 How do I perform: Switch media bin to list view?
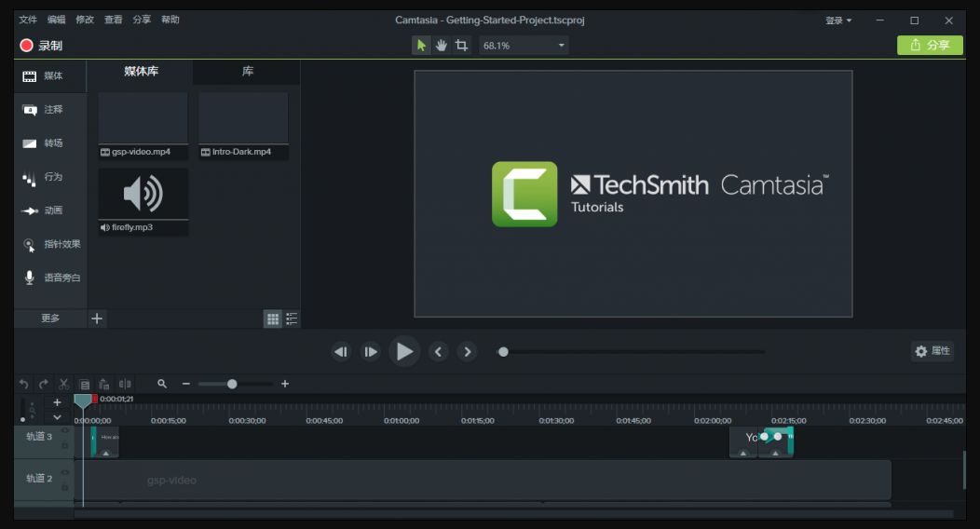(292, 319)
